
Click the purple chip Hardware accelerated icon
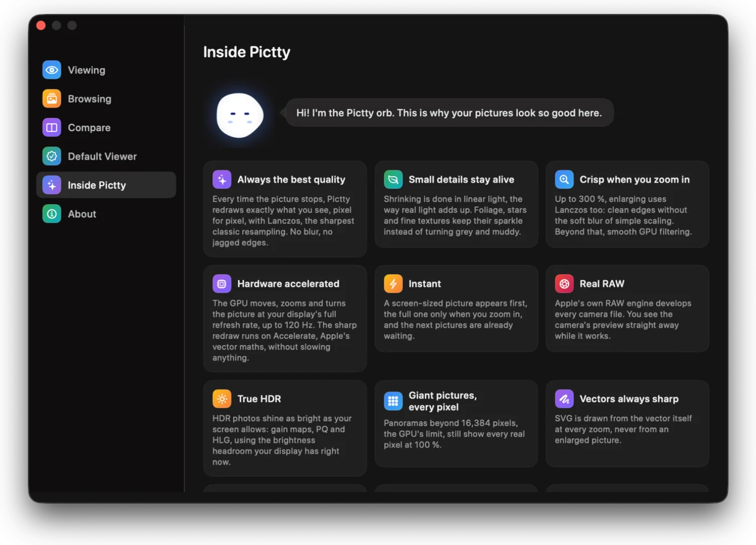point(222,284)
